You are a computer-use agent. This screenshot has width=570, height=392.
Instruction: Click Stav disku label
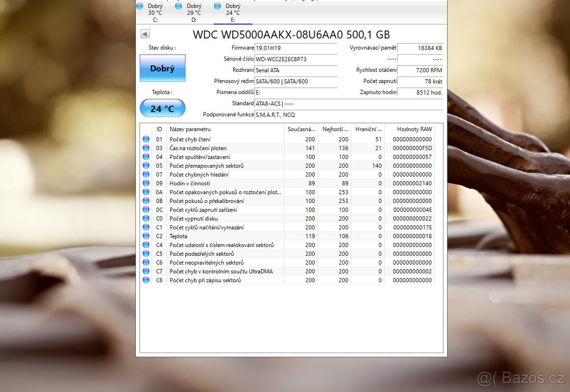(x=162, y=48)
